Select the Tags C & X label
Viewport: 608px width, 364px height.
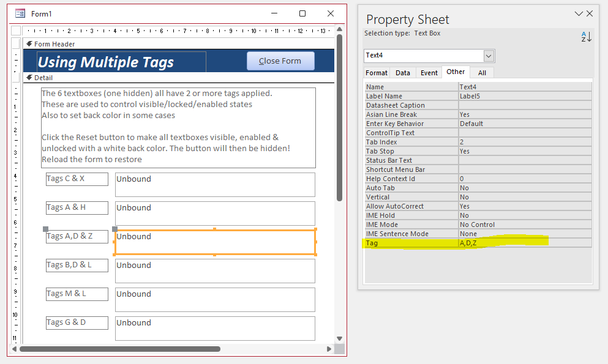tap(77, 179)
